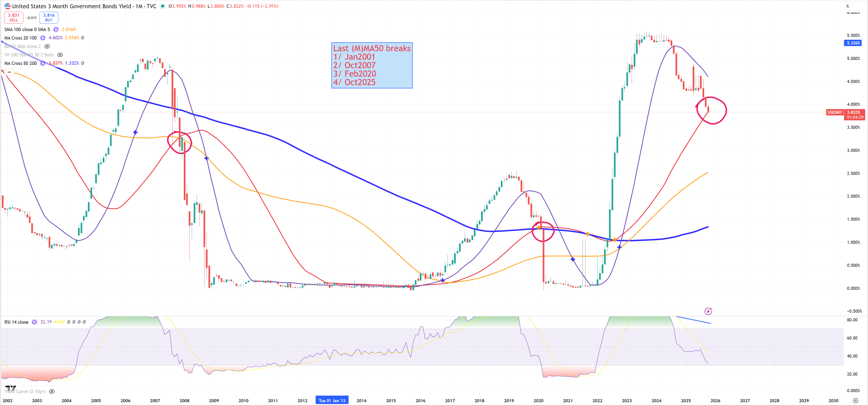Toggle visibility of Yield Curve (2-10yr)

(52, 391)
